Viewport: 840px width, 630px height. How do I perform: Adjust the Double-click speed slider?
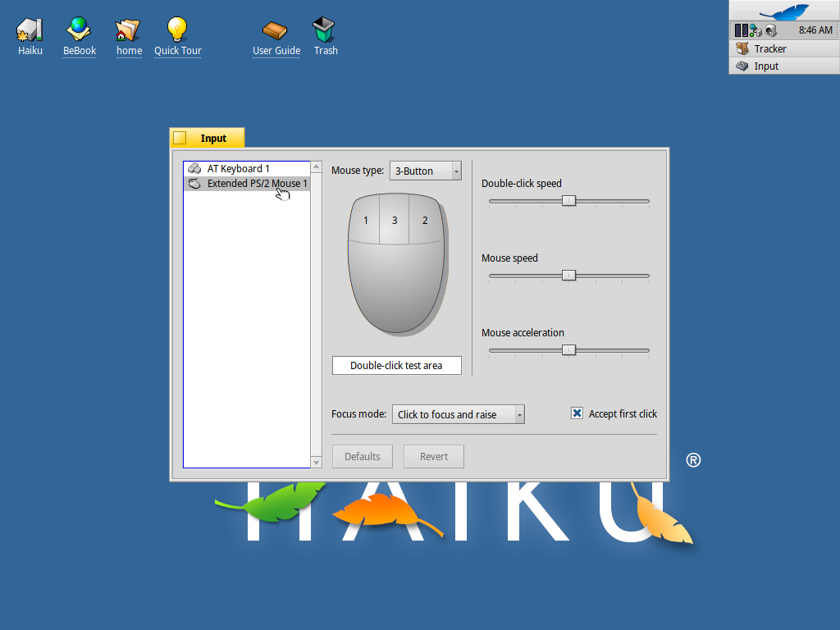coord(569,201)
